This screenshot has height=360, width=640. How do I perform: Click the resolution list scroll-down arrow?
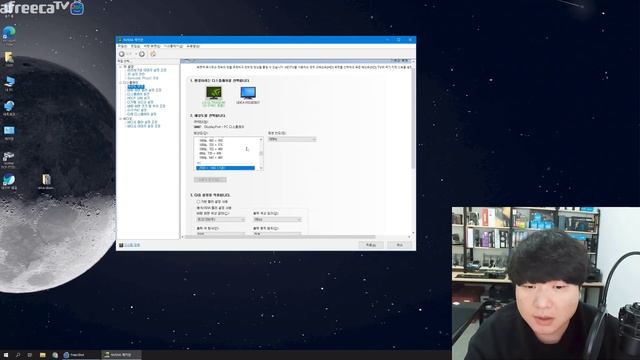(x=261, y=169)
